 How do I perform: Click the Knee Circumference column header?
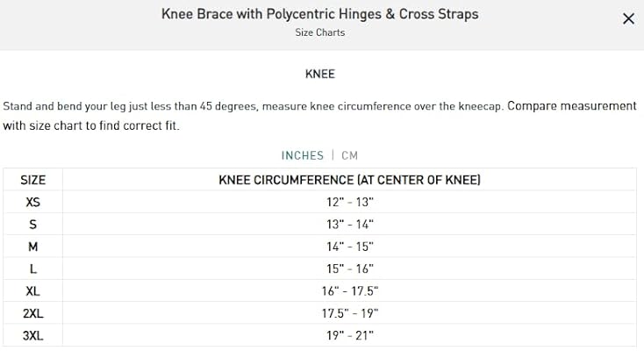point(349,180)
